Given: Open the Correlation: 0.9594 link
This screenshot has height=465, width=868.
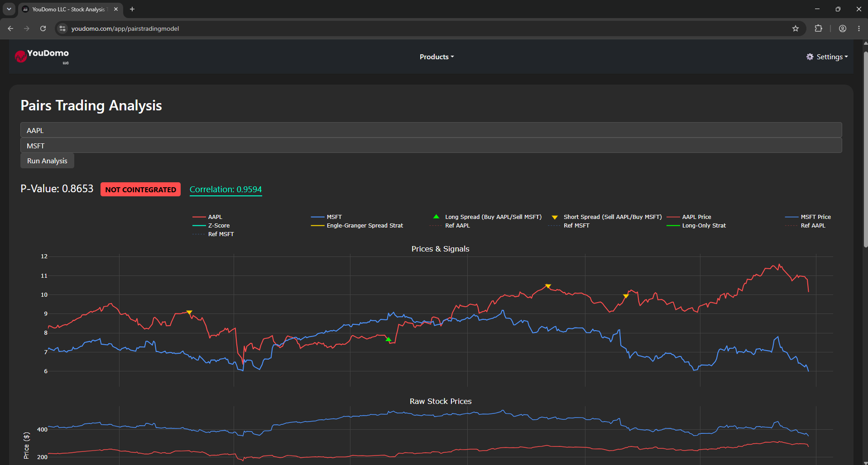Looking at the screenshot, I should point(225,190).
